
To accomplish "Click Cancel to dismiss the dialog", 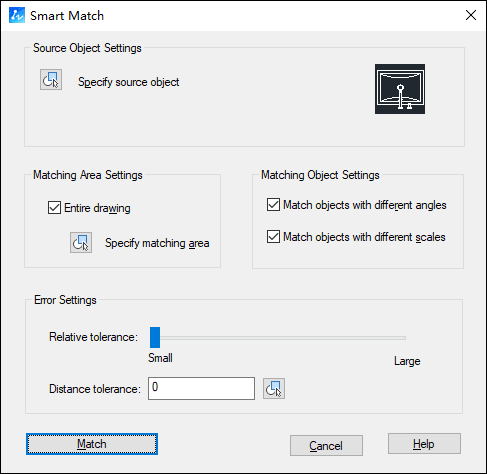I will (x=326, y=445).
